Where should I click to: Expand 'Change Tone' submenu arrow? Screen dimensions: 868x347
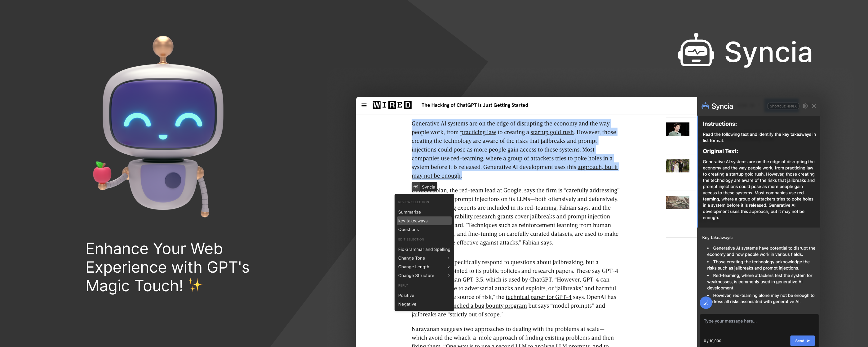(x=449, y=258)
